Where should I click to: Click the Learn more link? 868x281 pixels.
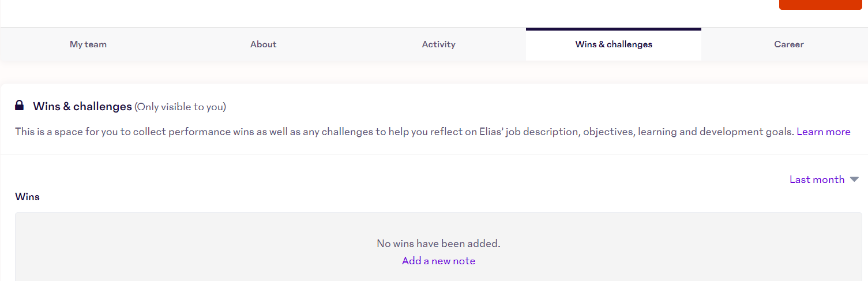point(824,132)
